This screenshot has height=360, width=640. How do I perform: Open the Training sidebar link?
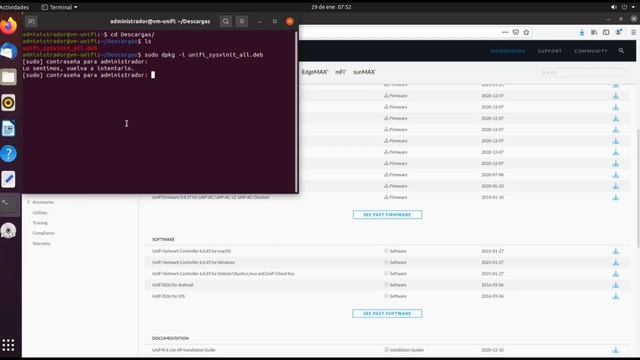pos(40,223)
